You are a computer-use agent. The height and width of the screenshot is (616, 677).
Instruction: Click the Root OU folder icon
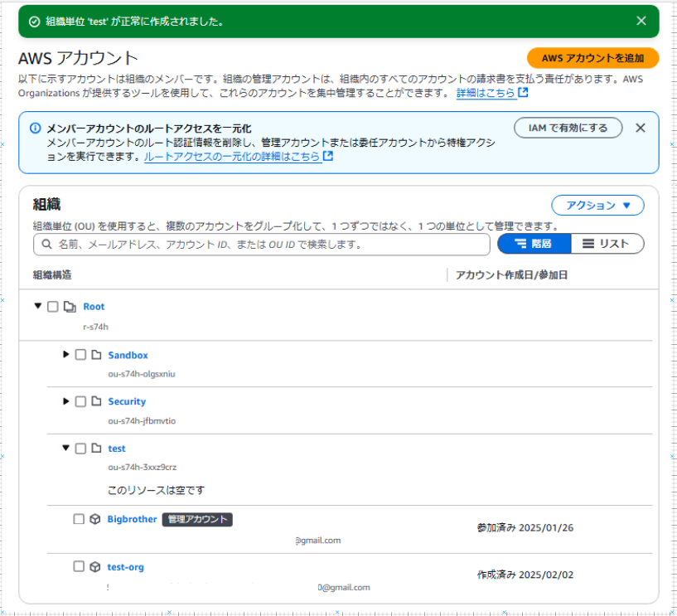click(x=70, y=306)
